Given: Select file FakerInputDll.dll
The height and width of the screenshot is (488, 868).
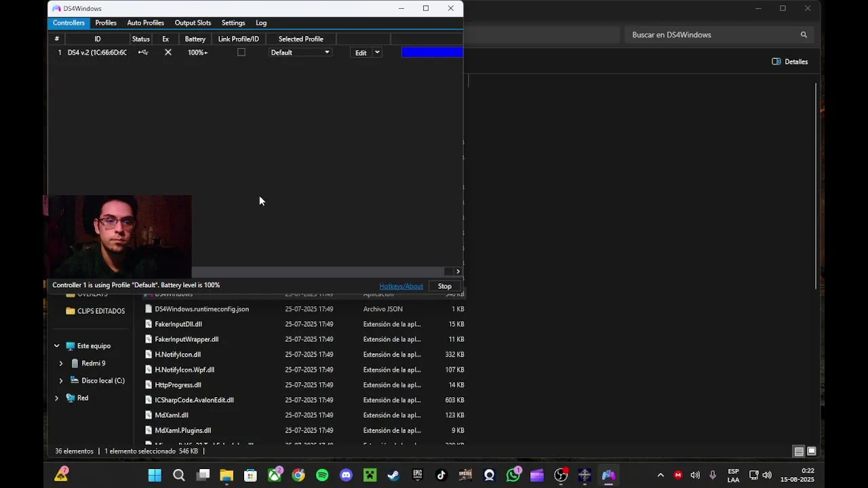Looking at the screenshot, I should pos(178,324).
